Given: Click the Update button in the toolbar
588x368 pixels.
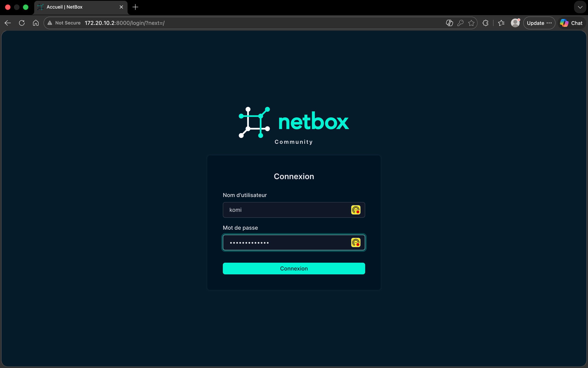Looking at the screenshot, I should pyautogui.click(x=539, y=23).
